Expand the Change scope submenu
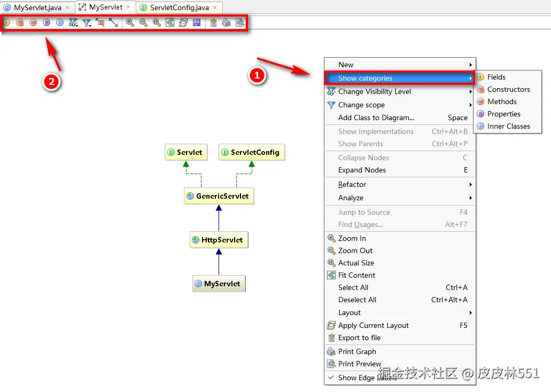Image resolution: width=551 pixels, height=392 pixels. point(400,105)
